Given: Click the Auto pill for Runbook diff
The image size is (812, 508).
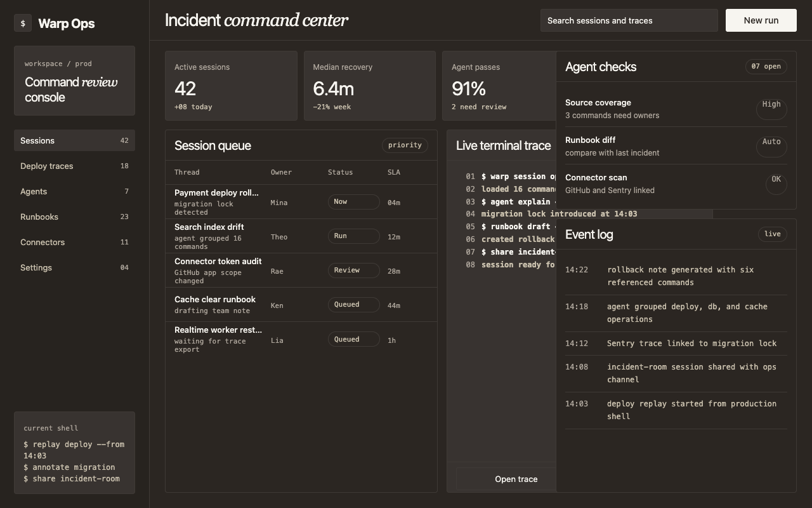Looking at the screenshot, I should click(771, 146).
